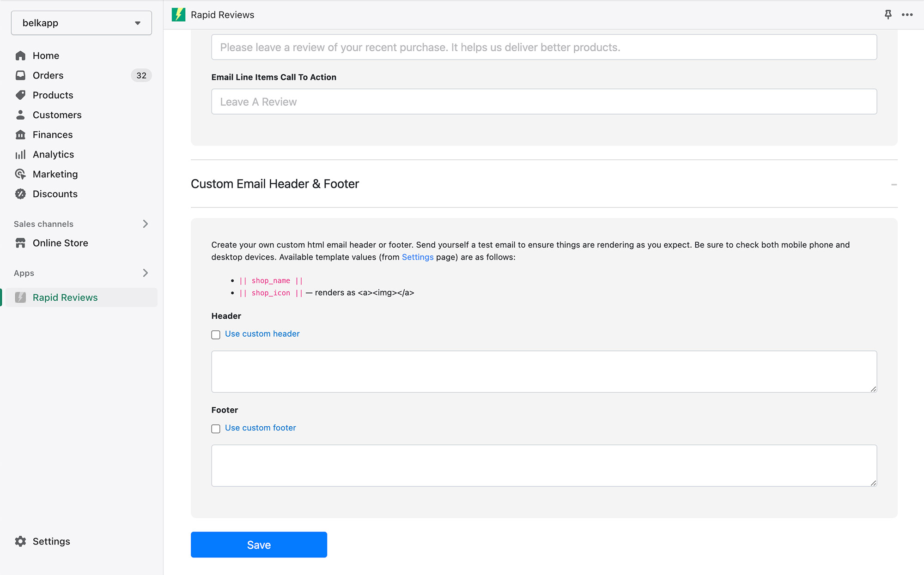Click the Products tag icon
The width and height of the screenshot is (924, 575).
click(x=20, y=95)
